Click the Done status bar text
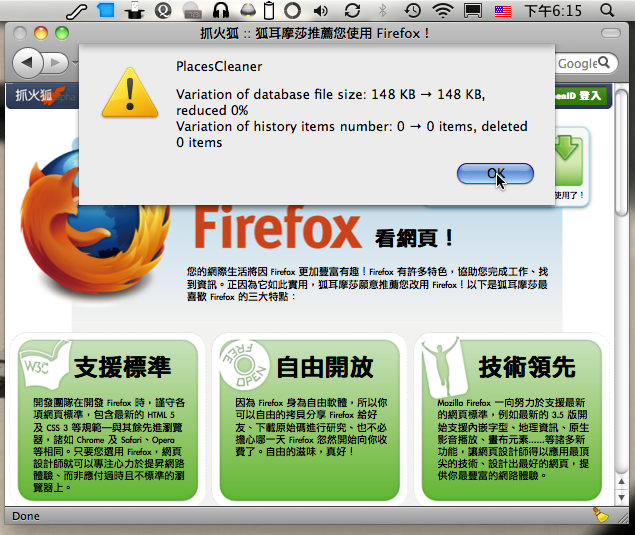The width and height of the screenshot is (635, 535). click(x=26, y=516)
